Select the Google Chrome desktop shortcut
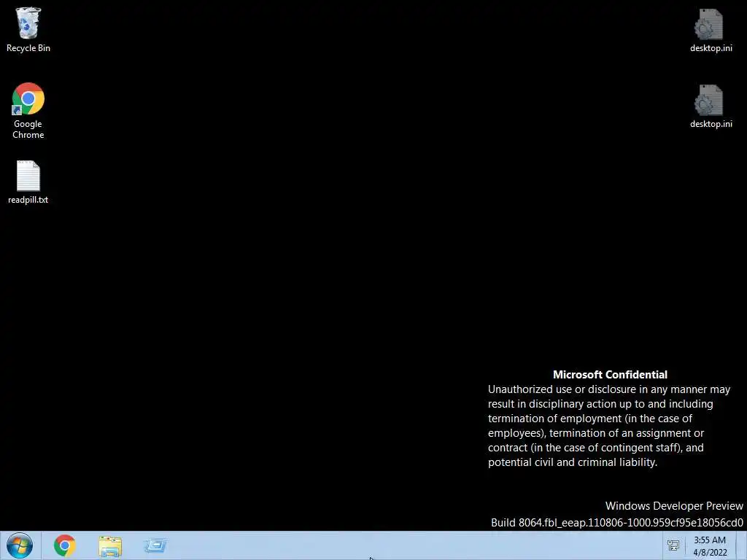 (x=28, y=111)
